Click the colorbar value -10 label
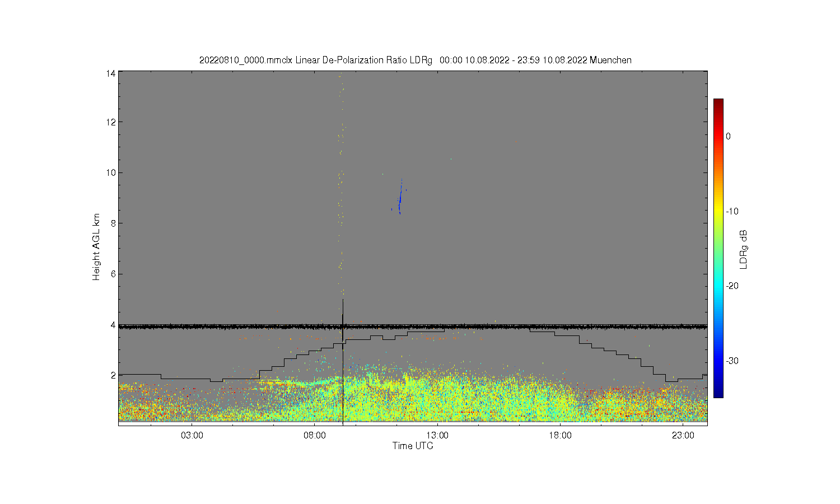 [732, 211]
